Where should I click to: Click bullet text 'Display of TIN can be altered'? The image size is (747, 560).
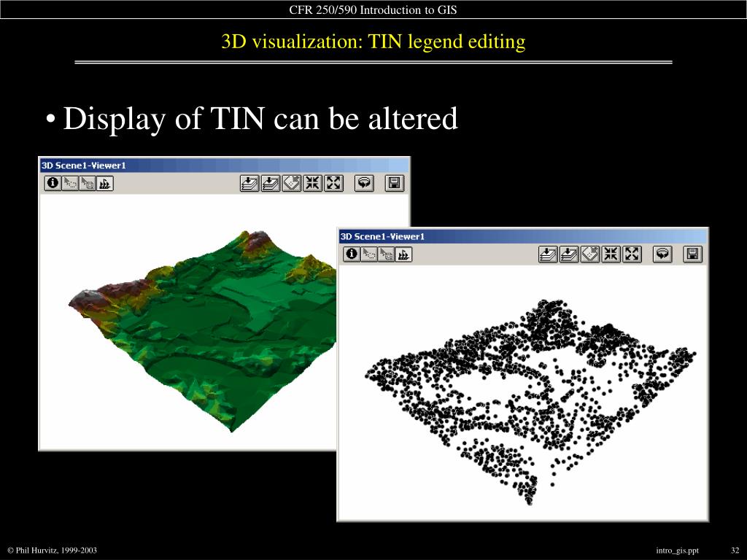coord(260,118)
